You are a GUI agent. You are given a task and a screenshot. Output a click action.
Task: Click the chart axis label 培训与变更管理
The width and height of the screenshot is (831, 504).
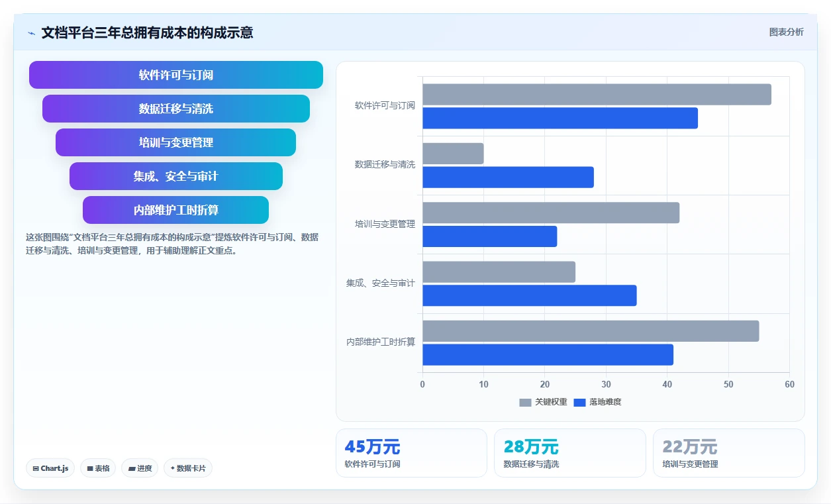385,224
